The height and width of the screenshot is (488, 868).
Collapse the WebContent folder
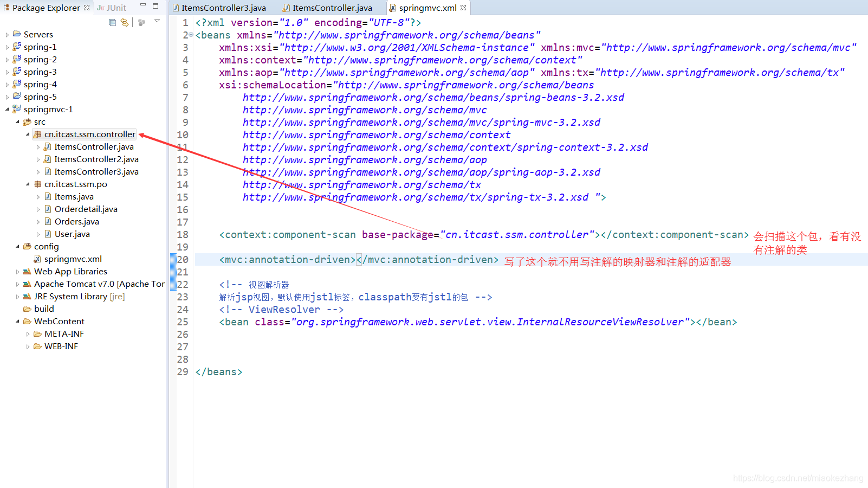click(17, 322)
